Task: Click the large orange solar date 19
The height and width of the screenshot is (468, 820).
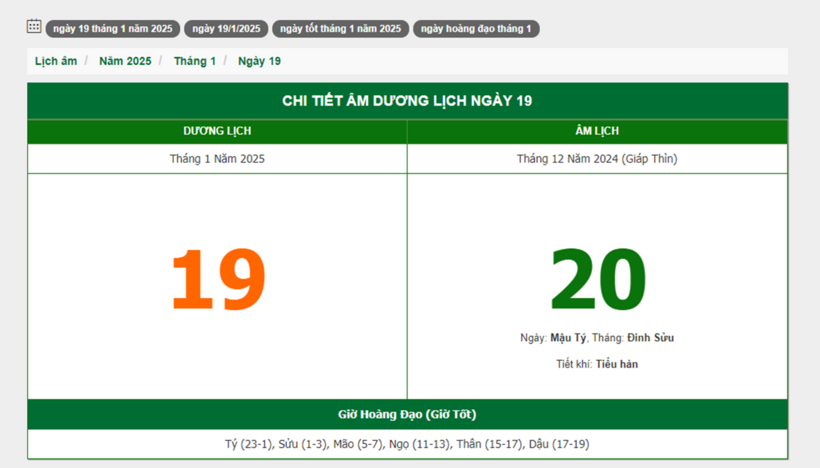Action: click(x=217, y=281)
